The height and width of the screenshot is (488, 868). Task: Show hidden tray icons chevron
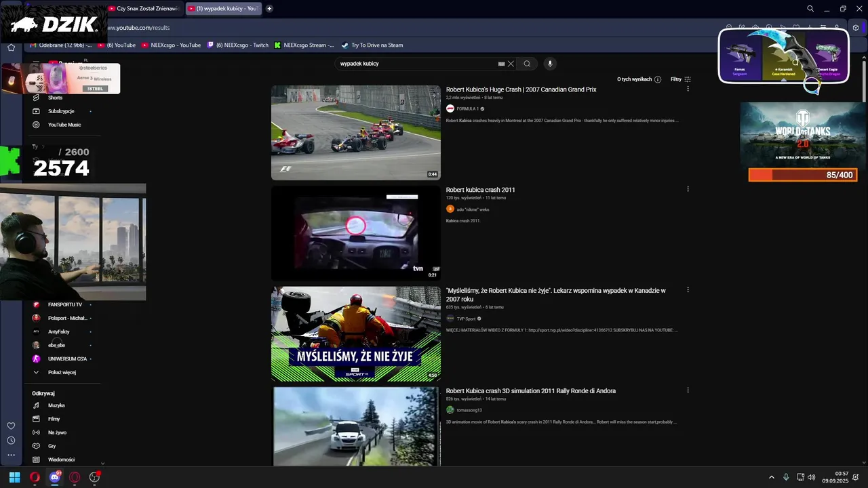click(771, 477)
